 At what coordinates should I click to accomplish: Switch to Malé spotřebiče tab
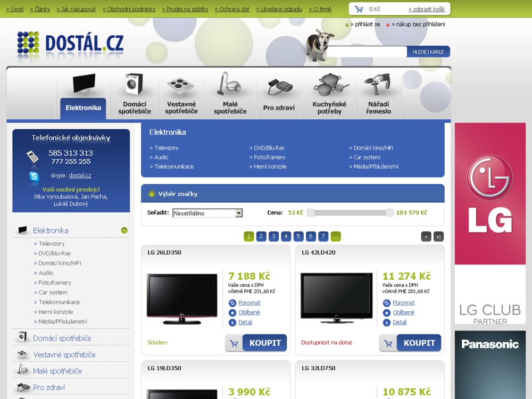[x=230, y=108]
